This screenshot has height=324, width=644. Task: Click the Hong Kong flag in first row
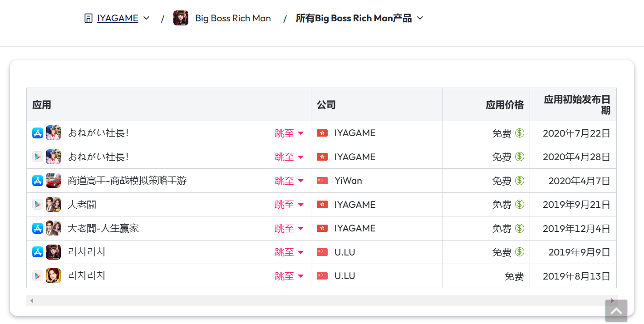(322, 133)
